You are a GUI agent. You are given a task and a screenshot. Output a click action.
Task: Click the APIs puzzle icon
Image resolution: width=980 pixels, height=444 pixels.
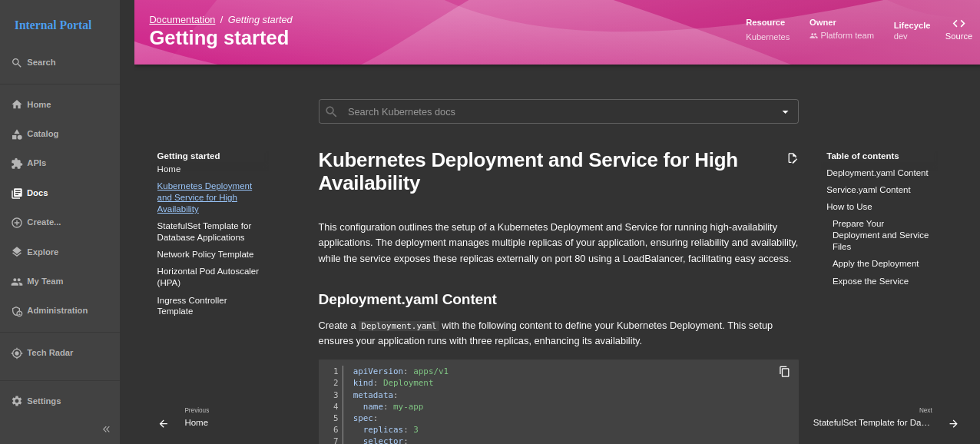pyautogui.click(x=17, y=164)
